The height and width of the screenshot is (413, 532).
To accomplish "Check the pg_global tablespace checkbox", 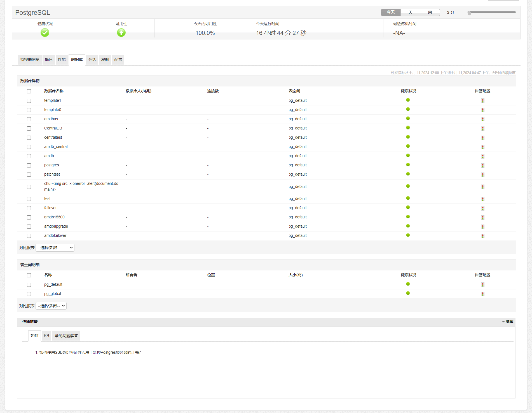I will [x=29, y=294].
